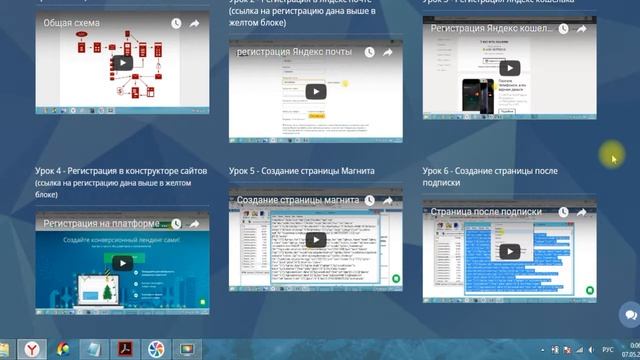
Task: Play the 'Общая схема' video
Action: point(122,63)
